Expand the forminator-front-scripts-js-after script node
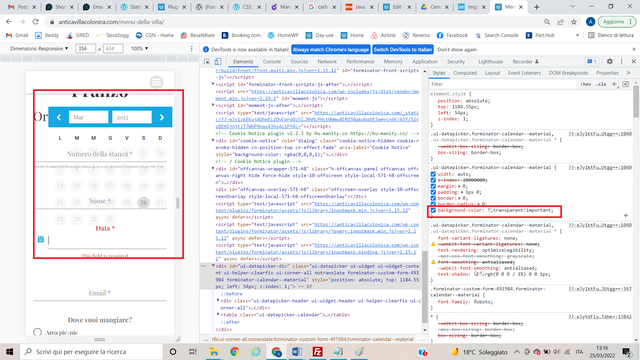 213,84
